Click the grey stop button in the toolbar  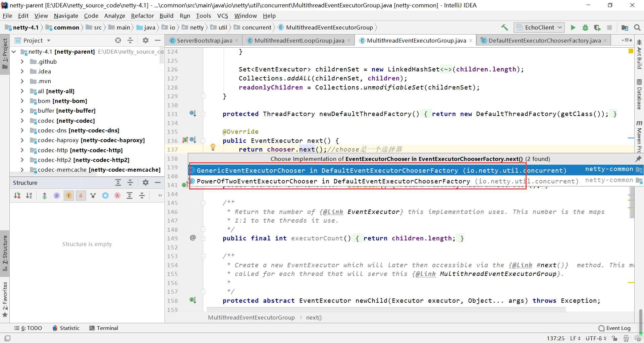[609, 27]
